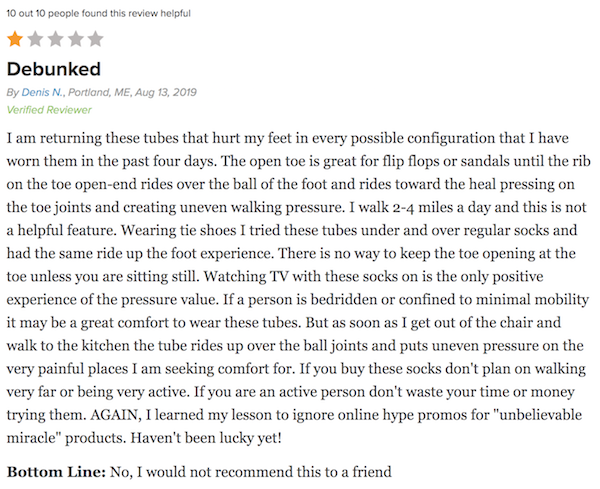Click the fourth gray rating star
600x489 pixels.
click(x=75, y=39)
